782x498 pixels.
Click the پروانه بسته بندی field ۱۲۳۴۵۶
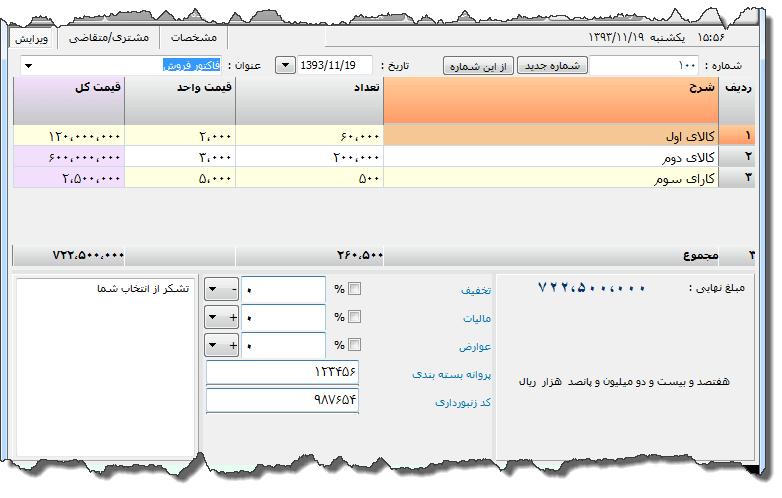click(x=282, y=372)
